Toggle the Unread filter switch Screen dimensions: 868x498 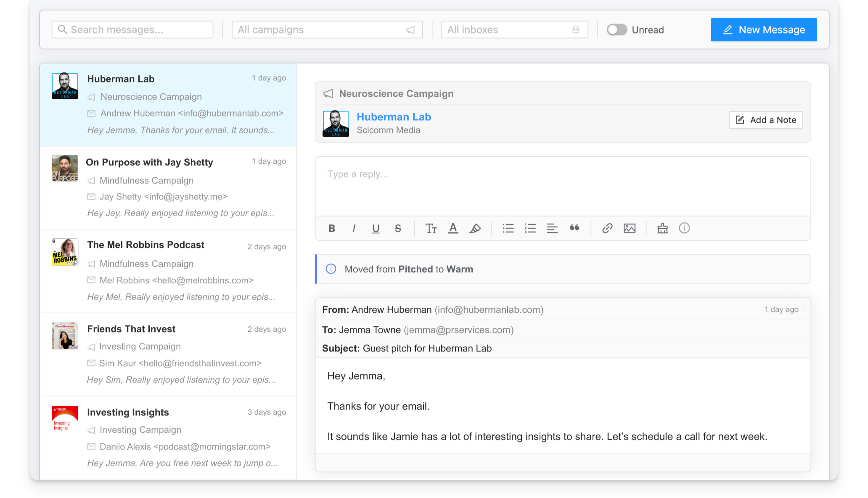pyautogui.click(x=617, y=29)
